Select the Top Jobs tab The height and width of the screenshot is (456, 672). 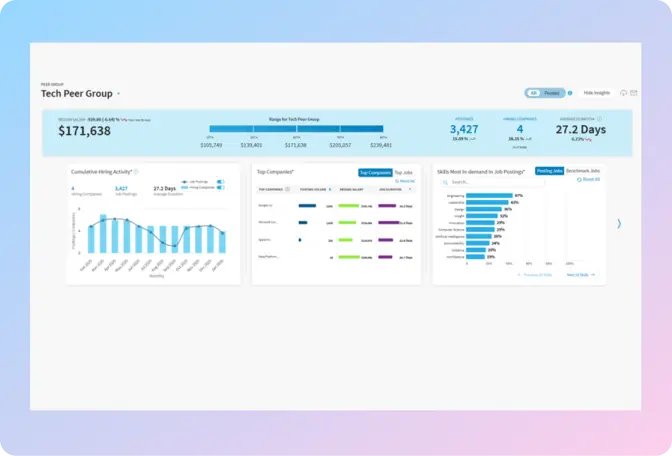click(x=403, y=172)
